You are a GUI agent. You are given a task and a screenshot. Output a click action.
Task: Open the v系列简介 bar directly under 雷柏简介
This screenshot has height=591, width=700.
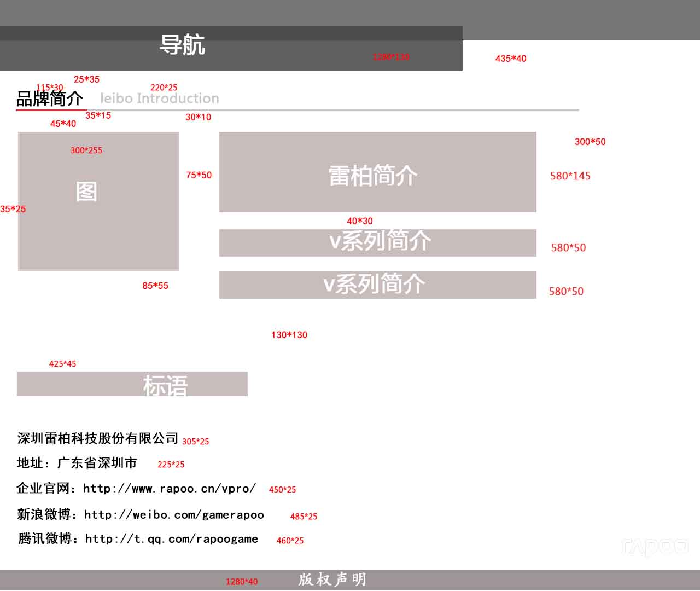[x=378, y=243]
